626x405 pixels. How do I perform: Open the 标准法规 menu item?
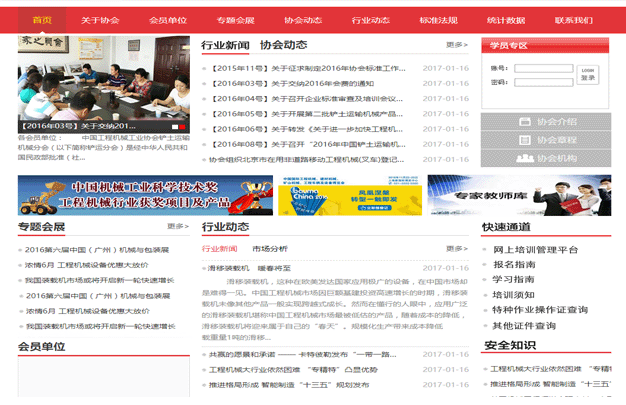point(438,20)
